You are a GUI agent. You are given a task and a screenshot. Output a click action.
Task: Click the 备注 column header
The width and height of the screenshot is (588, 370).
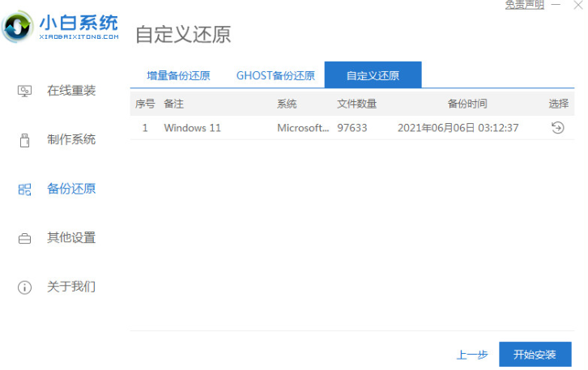173,104
